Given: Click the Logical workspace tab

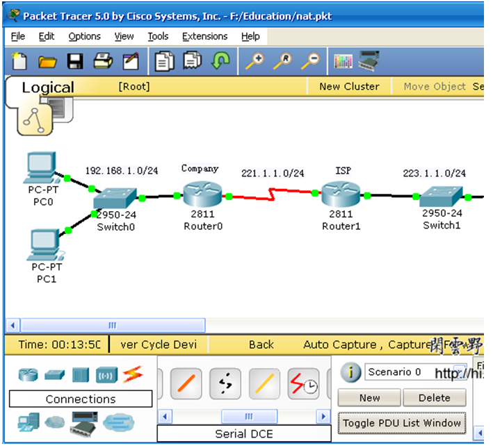Looking at the screenshot, I should pyautogui.click(x=48, y=88).
